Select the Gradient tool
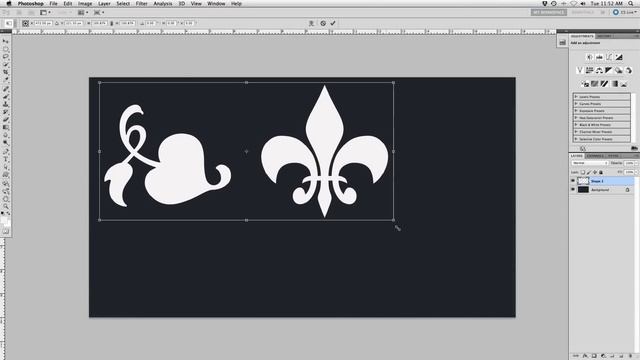 tap(6, 127)
